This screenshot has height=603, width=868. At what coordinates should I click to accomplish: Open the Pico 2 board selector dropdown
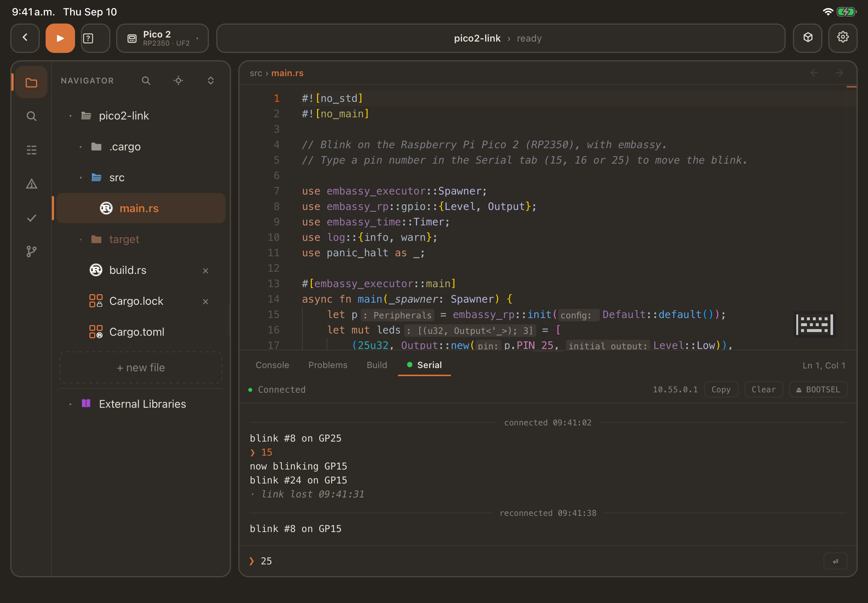click(x=163, y=38)
